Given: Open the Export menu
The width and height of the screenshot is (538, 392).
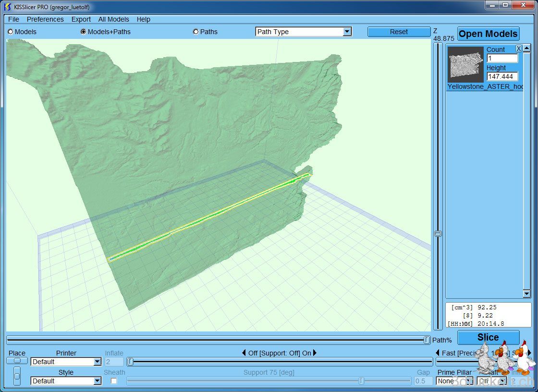Looking at the screenshot, I should [x=81, y=19].
